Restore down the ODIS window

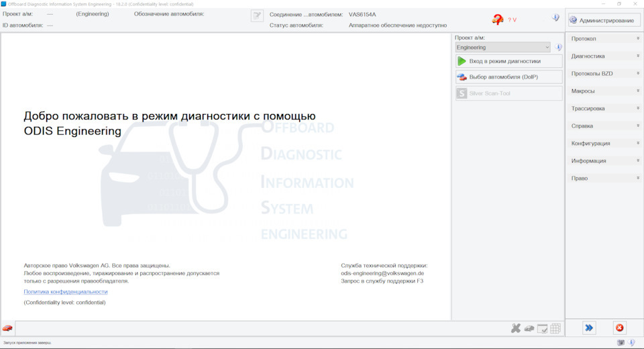(x=619, y=4)
